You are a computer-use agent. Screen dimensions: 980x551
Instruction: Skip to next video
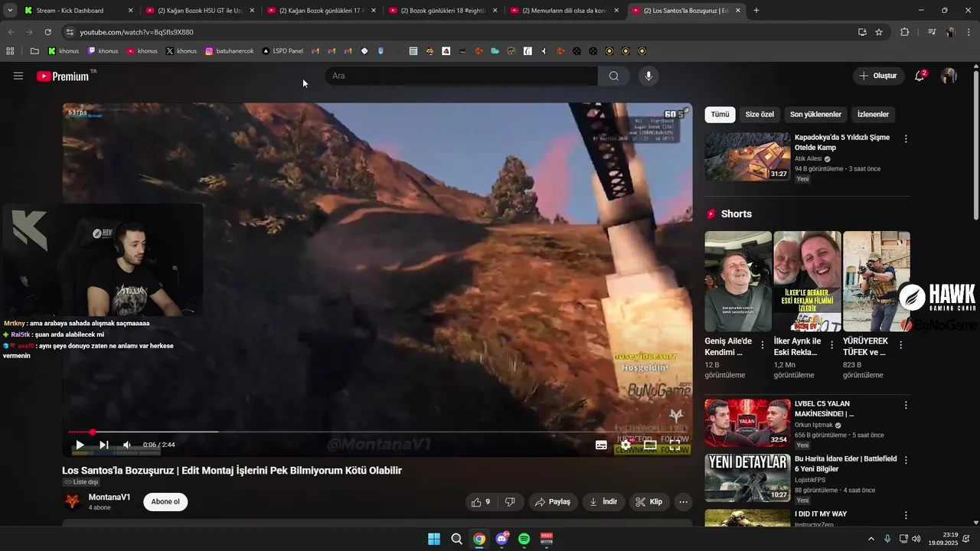[x=104, y=445]
